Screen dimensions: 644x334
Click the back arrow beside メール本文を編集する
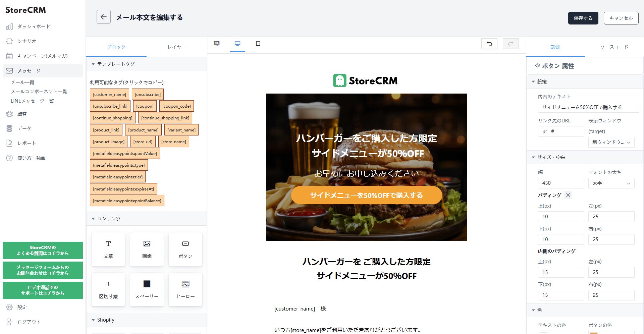[103, 17]
